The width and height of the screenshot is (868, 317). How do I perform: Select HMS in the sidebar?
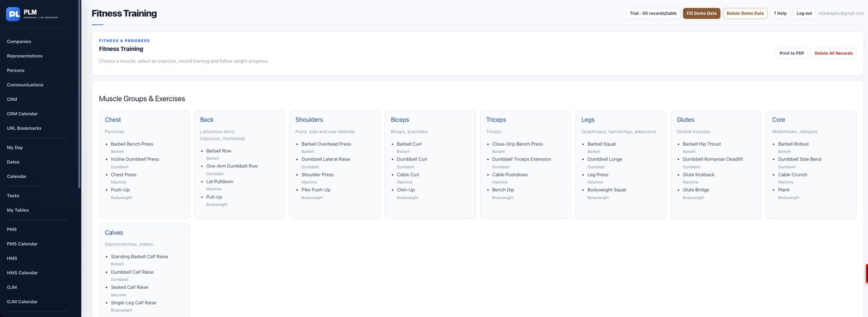pos(12,258)
